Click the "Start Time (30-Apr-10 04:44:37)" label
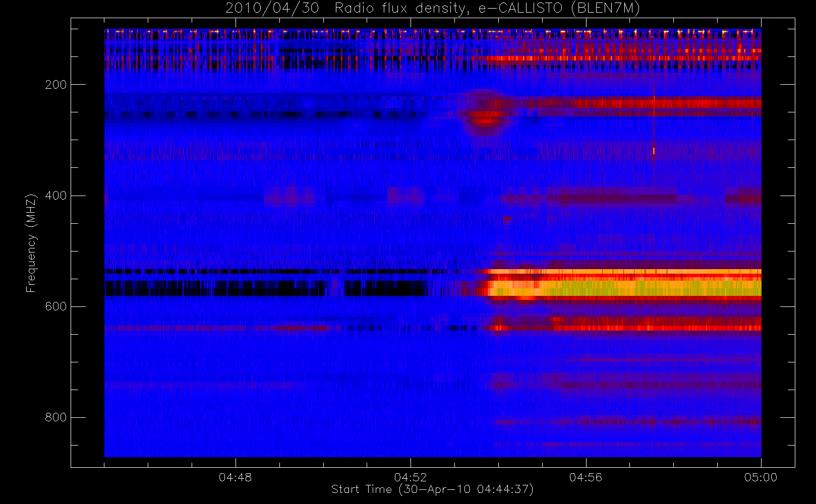The width and height of the screenshot is (816, 504). [x=432, y=489]
